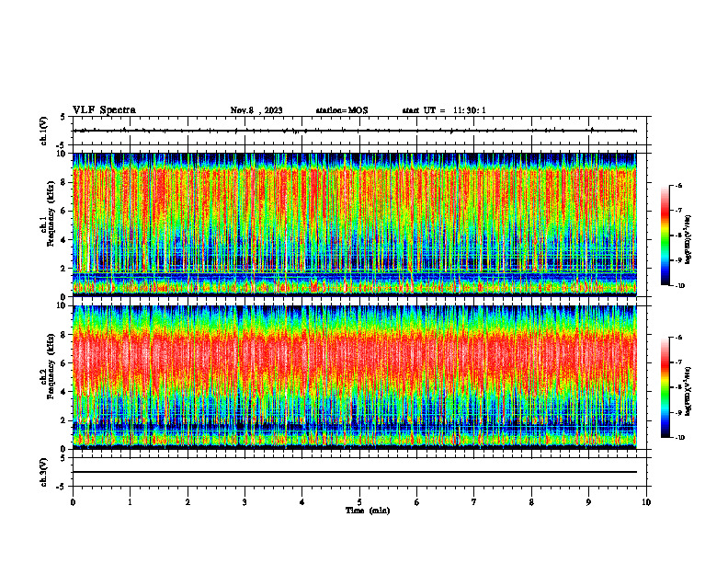Click the 'station=MOS' header label

tap(342, 110)
